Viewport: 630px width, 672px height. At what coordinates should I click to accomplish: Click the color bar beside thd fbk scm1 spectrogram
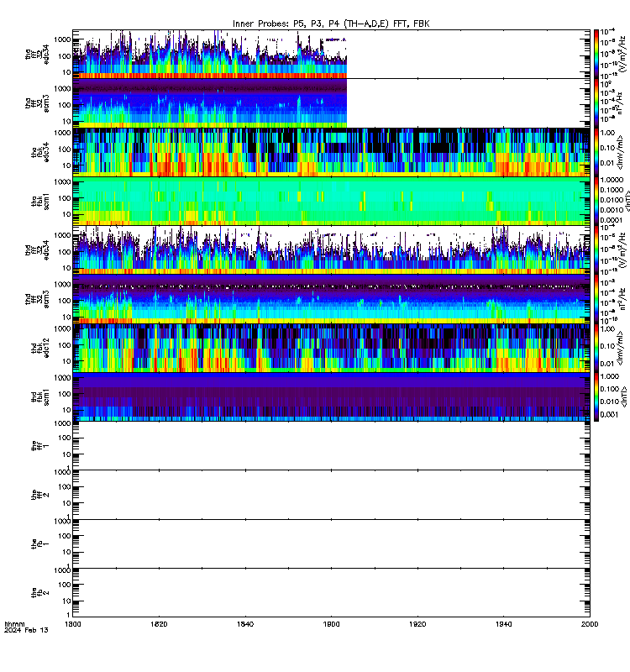596,397
